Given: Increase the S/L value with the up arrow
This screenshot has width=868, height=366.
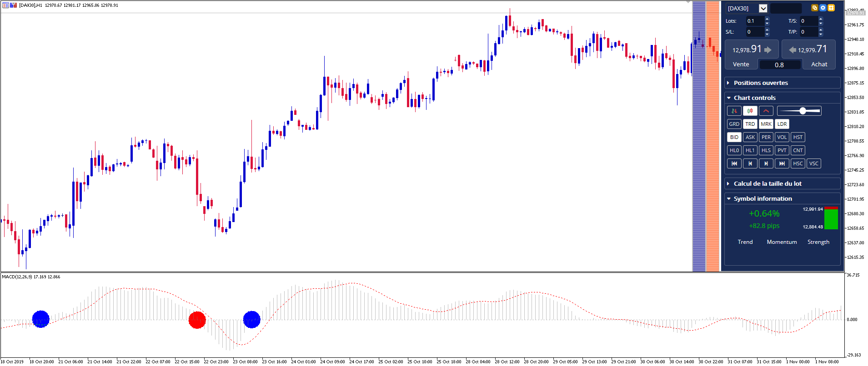Looking at the screenshot, I should [x=767, y=30].
